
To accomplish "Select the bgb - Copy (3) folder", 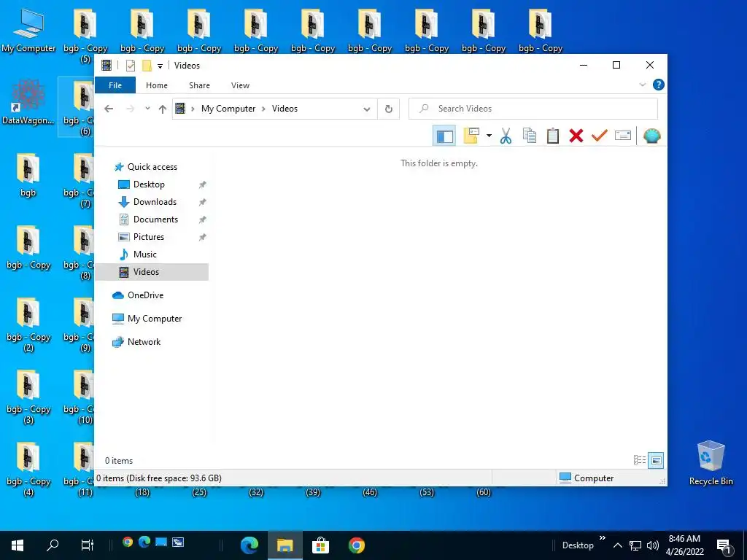I will pos(28,397).
